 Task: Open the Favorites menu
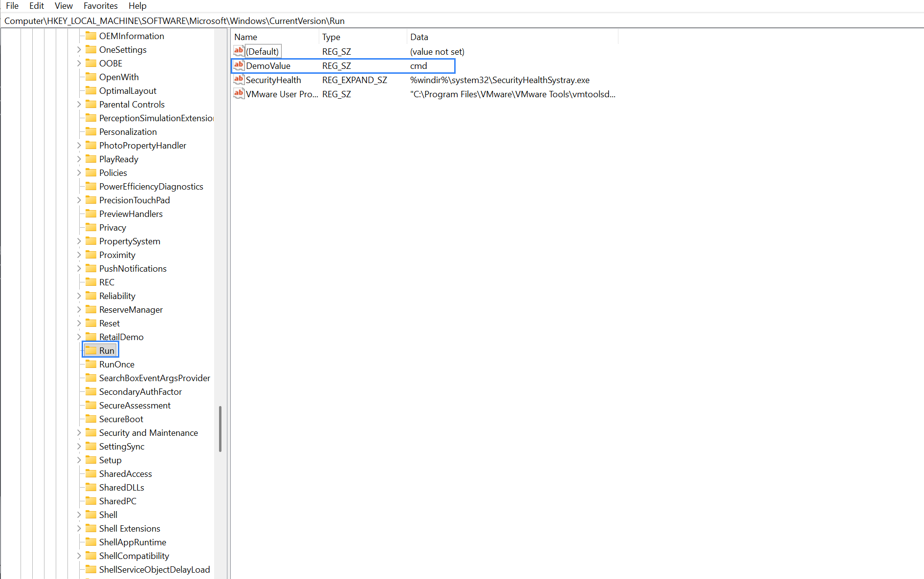pyautogui.click(x=100, y=5)
